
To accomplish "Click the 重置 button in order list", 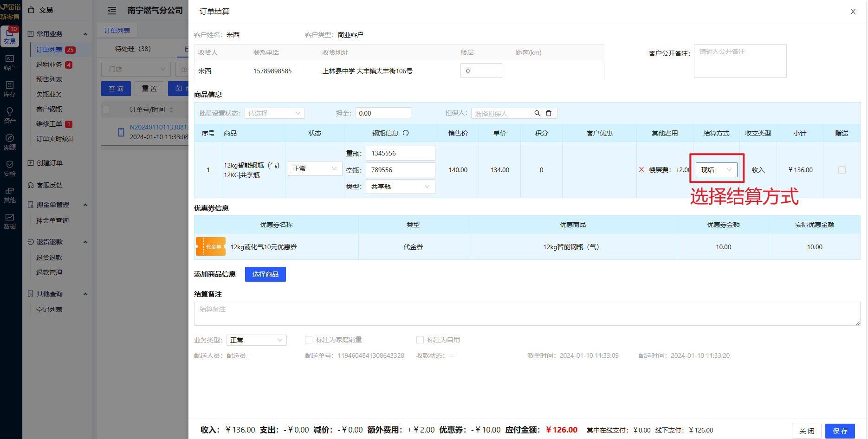I will pos(149,89).
